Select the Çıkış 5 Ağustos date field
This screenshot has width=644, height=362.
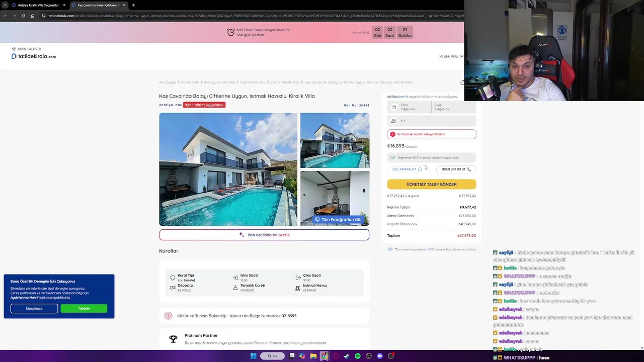[x=454, y=107]
